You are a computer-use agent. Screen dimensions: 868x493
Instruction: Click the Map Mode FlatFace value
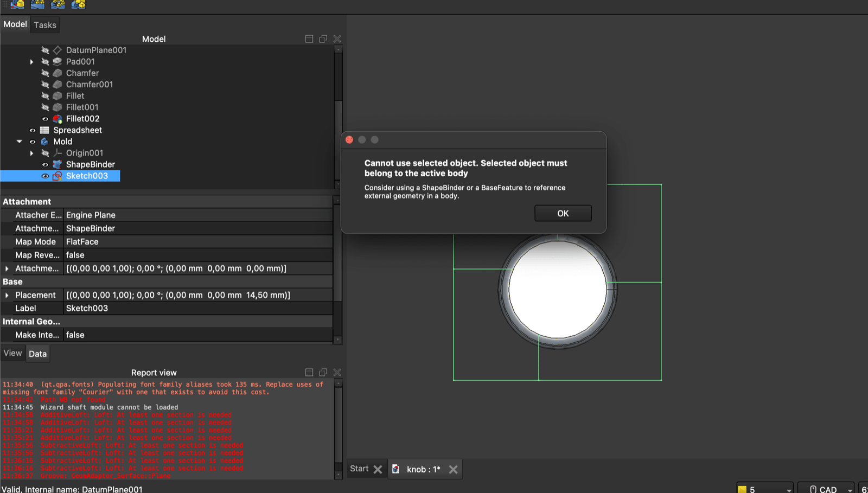pos(198,242)
